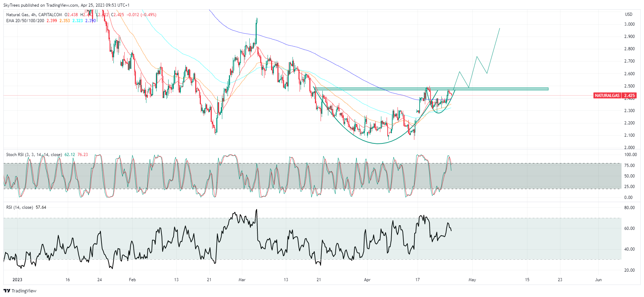Viewport: 644px width, 297px height.
Task: Click the 'RSI (14, close)' indicator legend
Action: point(20,207)
